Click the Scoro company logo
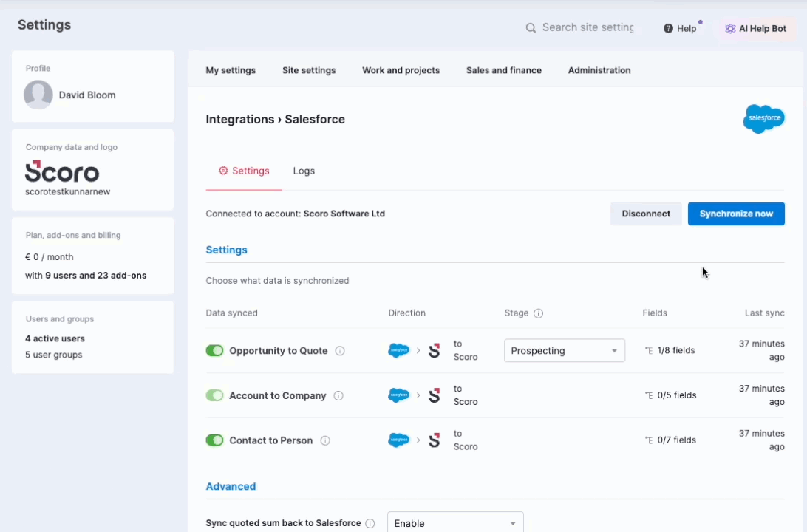807x532 pixels. point(62,171)
